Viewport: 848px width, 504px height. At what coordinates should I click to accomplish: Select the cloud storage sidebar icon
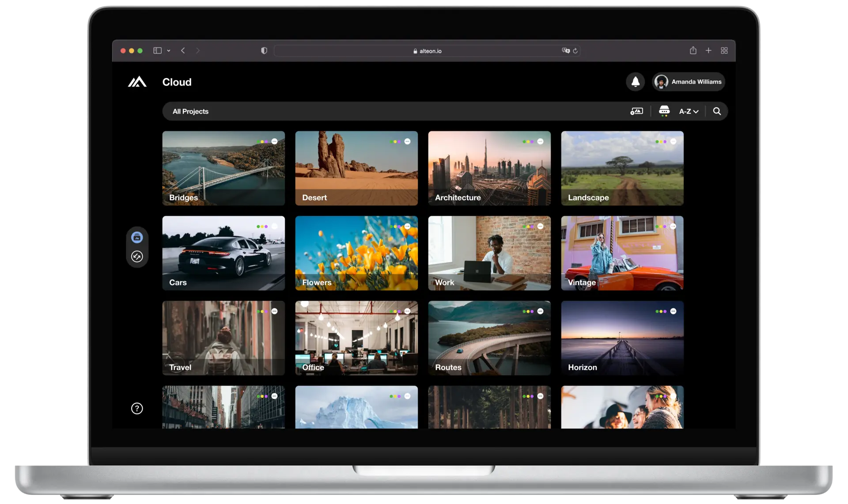[137, 237]
